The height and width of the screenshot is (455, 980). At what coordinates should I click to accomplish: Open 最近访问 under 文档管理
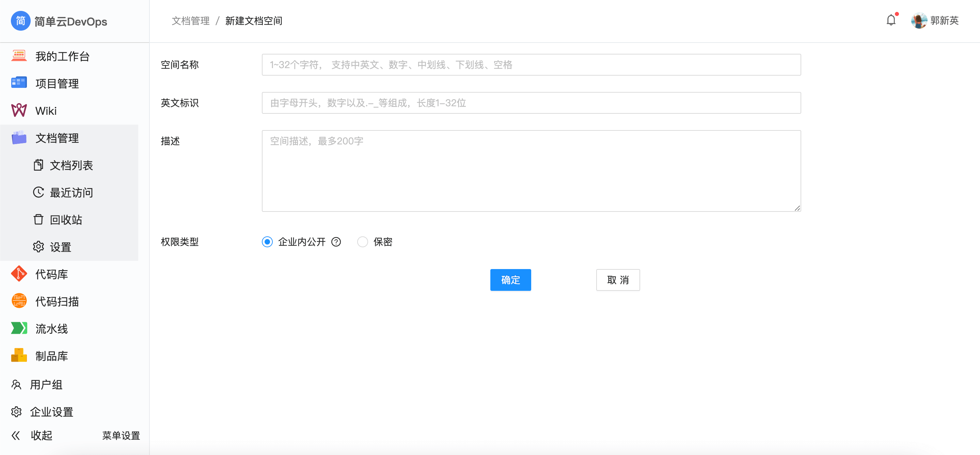click(71, 192)
